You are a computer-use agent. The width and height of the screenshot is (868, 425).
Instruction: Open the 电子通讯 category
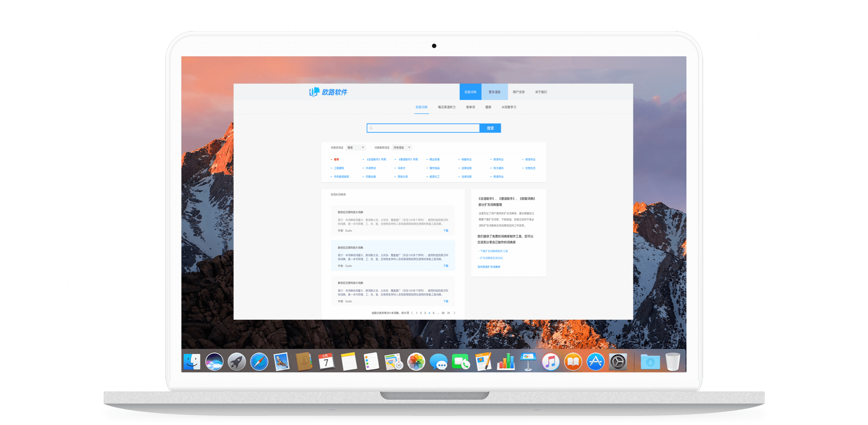click(498, 168)
